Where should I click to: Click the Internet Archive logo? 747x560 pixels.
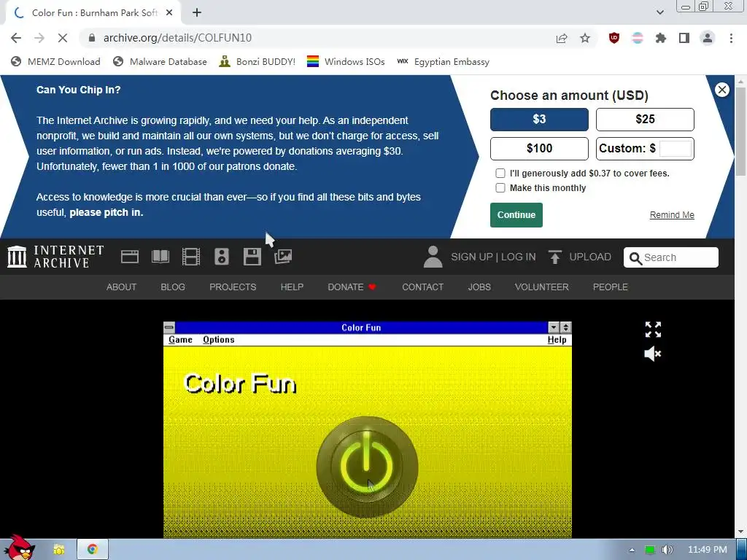pos(55,257)
